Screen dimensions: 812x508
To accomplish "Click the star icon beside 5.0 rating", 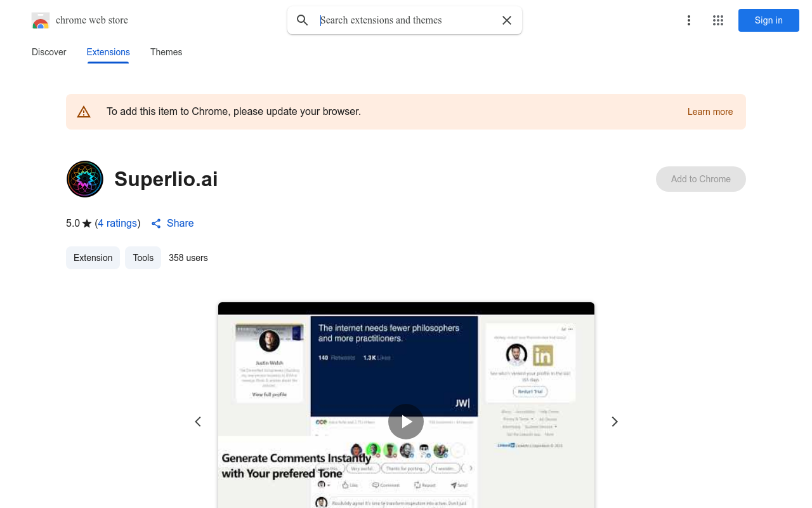I will click(x=87, y=224).
